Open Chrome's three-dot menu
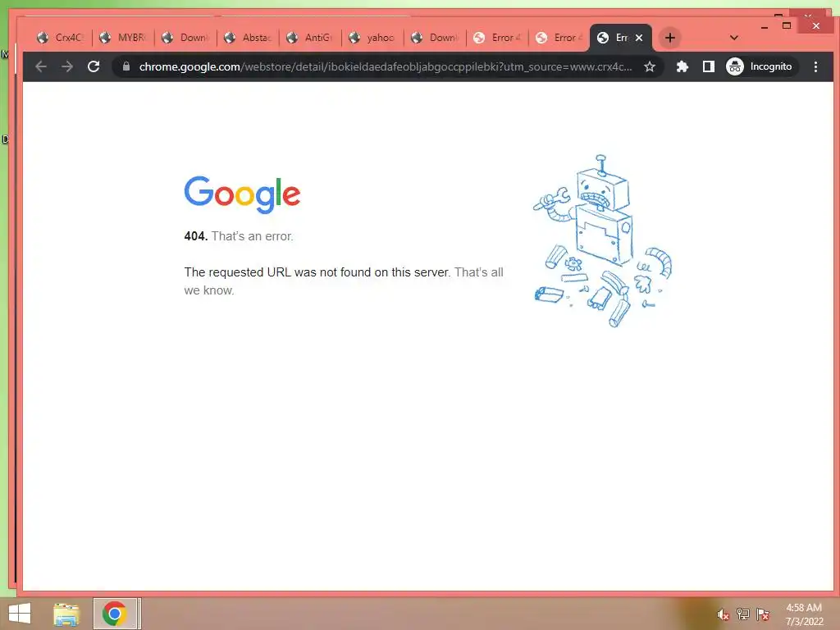Image resolution: width=840 pixels, height=630 pixels. [x=815, y=66]
